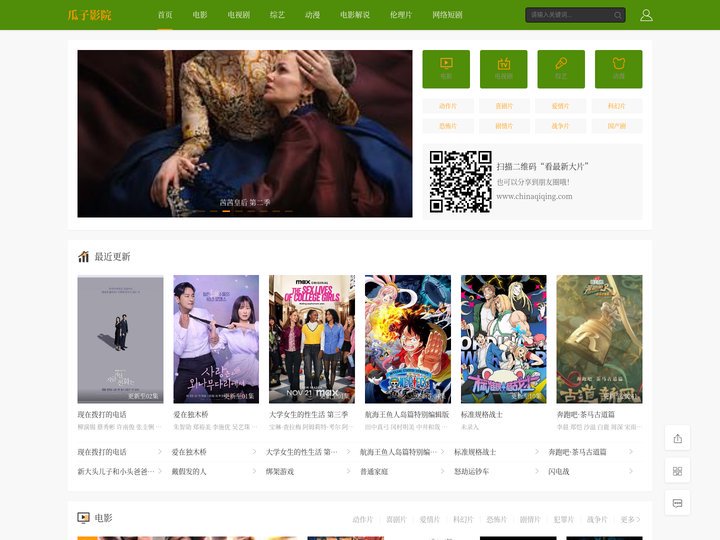
Task: Open the 电视剧 nav menu item
Action: tap(238, 15)
